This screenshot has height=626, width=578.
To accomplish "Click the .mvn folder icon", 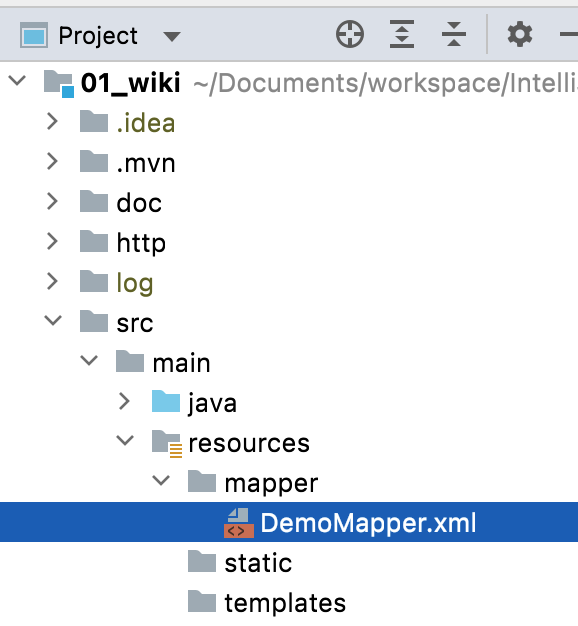I will pos(94,161).
